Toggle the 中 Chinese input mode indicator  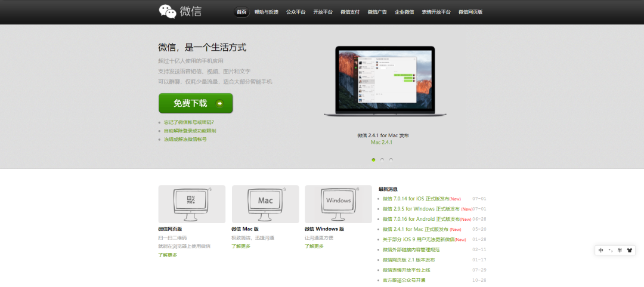tap(601, 251)
